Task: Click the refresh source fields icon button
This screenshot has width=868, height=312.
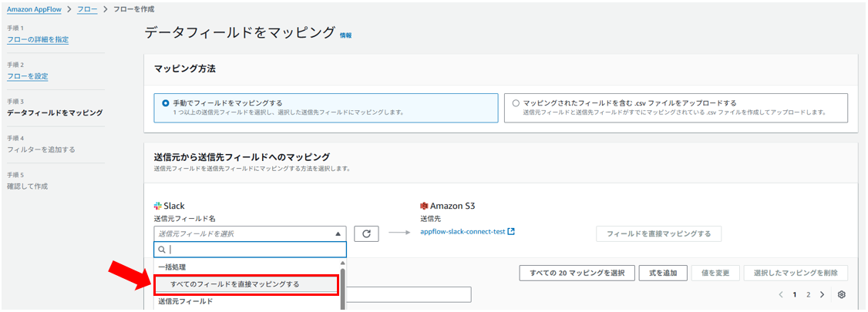Action: click(366, 234)
